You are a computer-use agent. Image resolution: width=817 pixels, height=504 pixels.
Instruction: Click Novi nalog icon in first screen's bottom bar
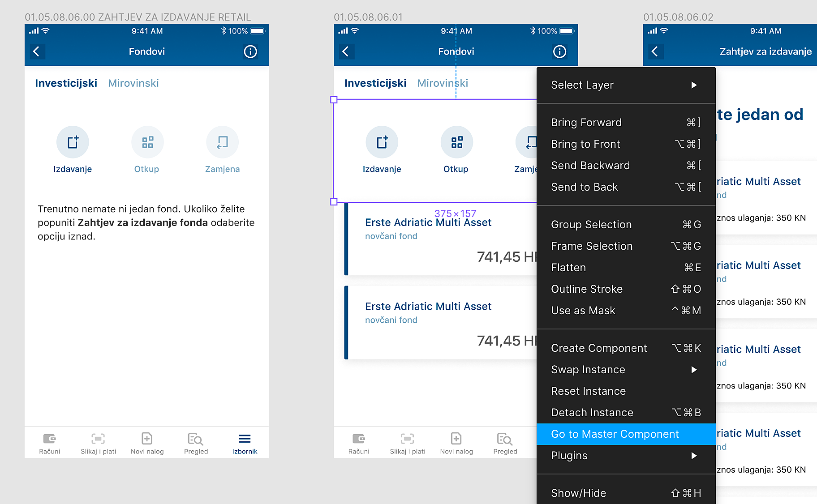click(x=147, y=439)
